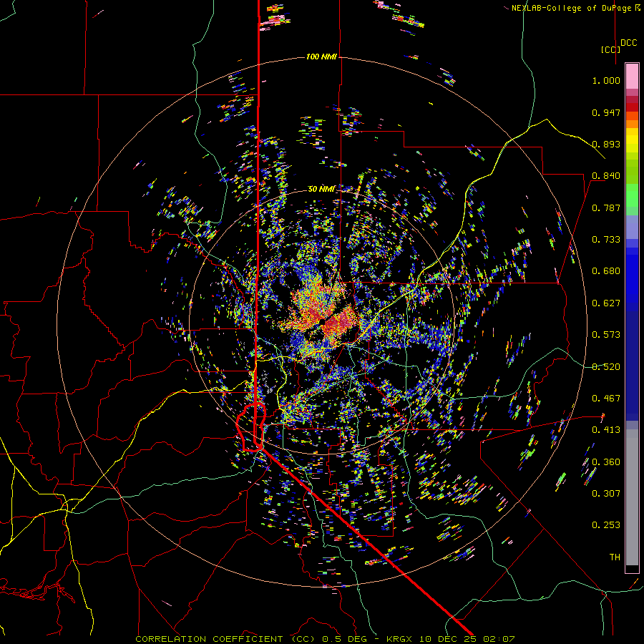Select the 0.893 scale value
Viewport: 644px width, 644px height.
(x=606, y=144)
